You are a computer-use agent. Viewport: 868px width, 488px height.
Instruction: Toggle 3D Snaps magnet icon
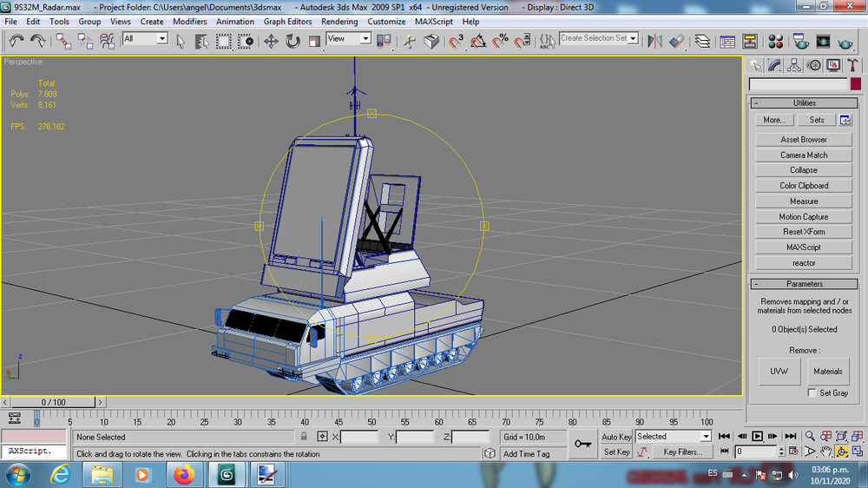coord(457,42)
